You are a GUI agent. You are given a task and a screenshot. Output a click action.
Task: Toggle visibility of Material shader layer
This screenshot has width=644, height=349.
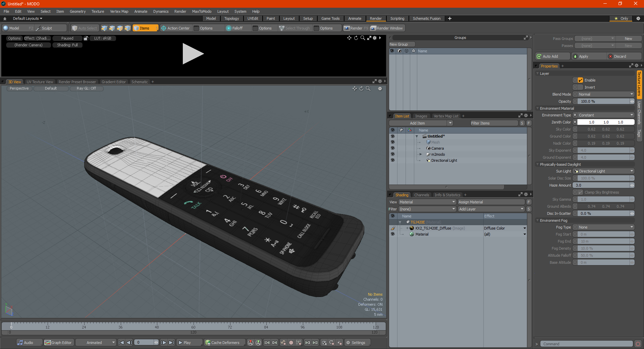[x=392, y=234]
